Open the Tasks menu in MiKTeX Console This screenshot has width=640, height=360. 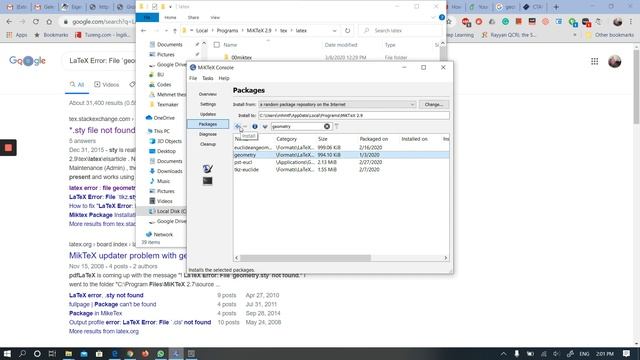[x=208, y=78]
